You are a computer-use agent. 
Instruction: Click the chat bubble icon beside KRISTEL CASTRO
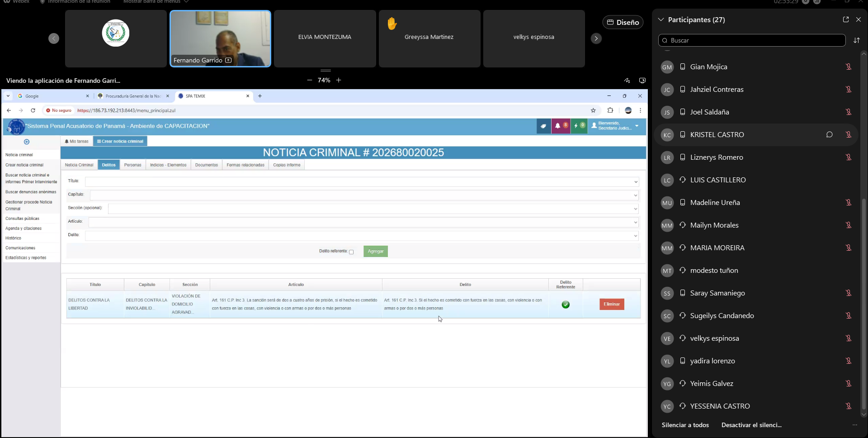(x=829, y=135)
